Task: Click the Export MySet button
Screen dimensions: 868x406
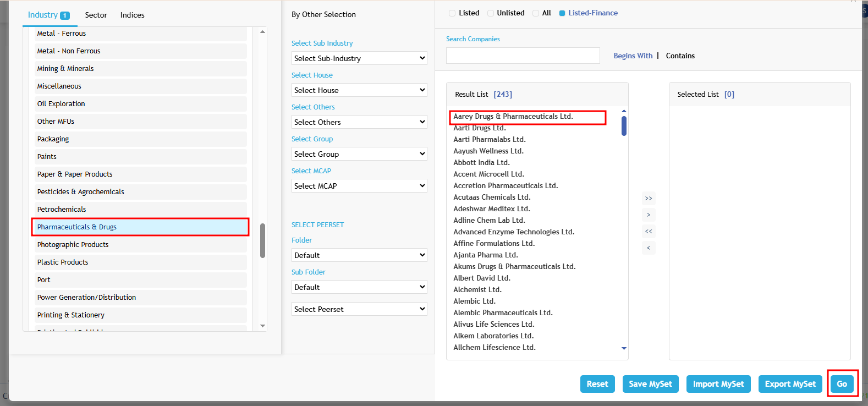Action: tap(790, 384)
